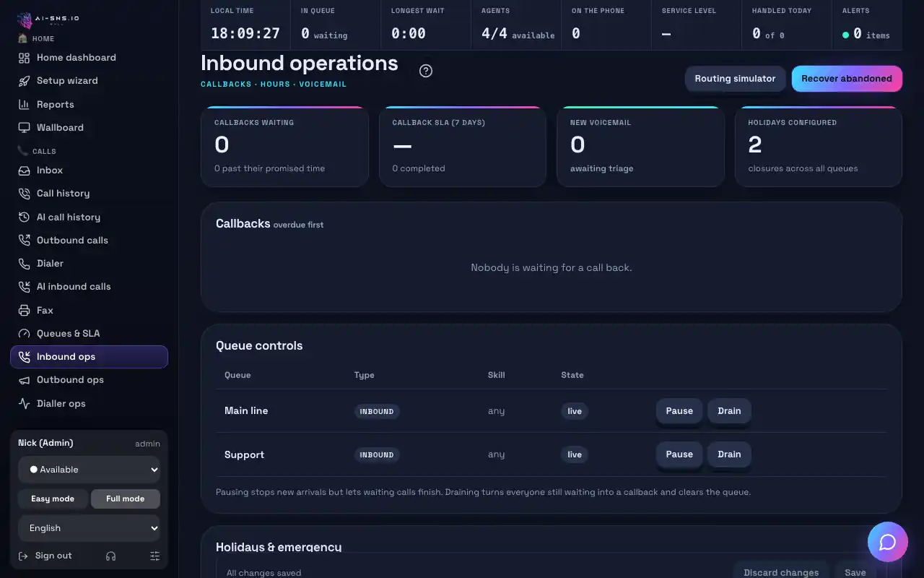This screenshot has height=578, width=924.
Task: Open the Routing simulator
Action: coord(735,79)
